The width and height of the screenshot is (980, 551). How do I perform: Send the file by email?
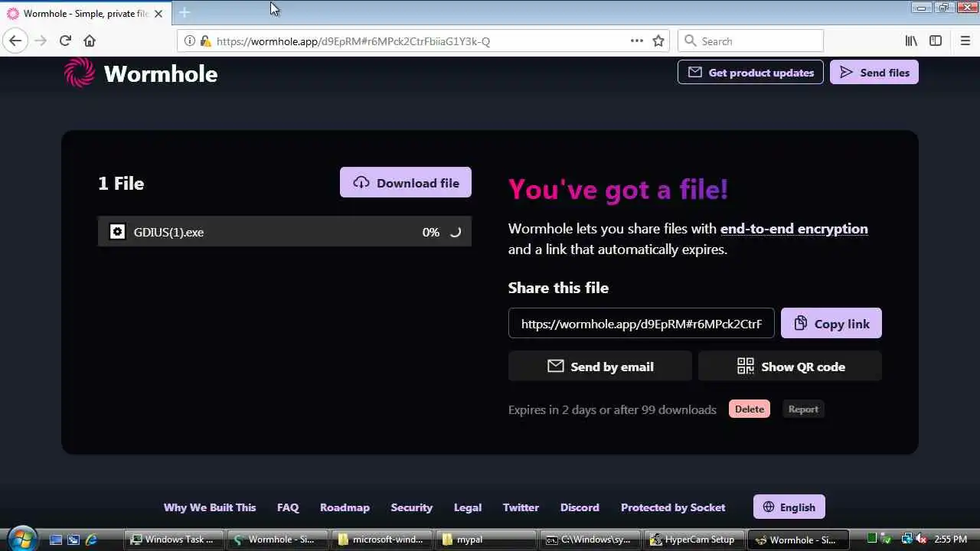pos(600,366)
